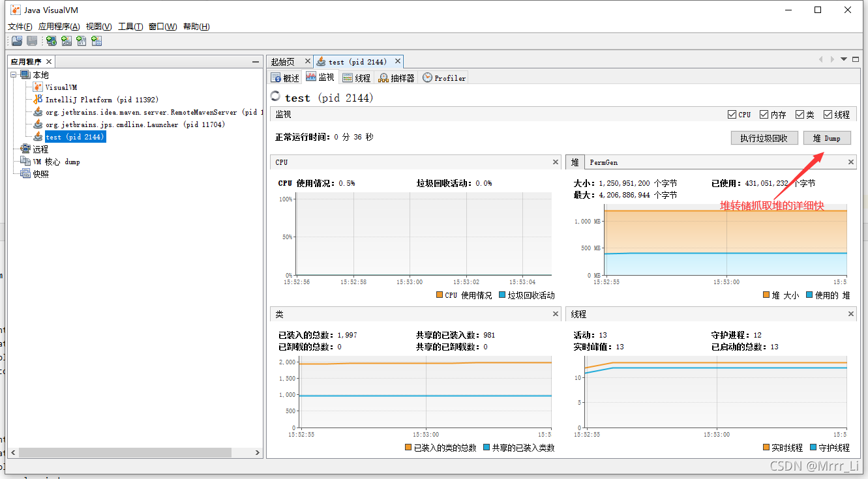Open the 文件(F) menu
Image resolution: width=868 pixels, height=479 pixels.
(20, 27)
